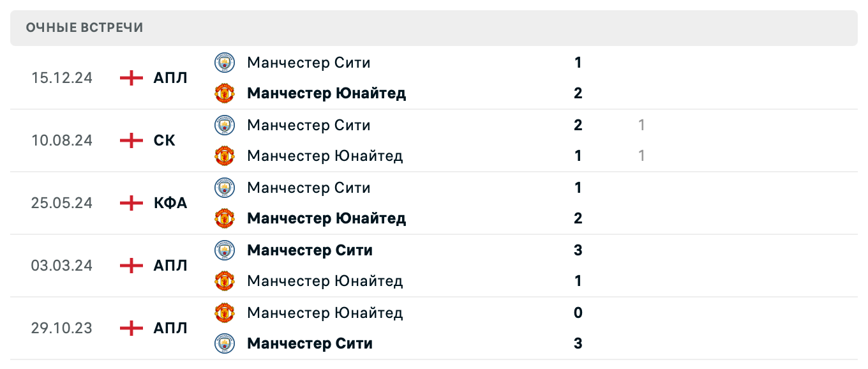Select Manchester City logo in the 25.05.24 row
The width and height of the screenshot is (868, 369).
pos(225,187)
